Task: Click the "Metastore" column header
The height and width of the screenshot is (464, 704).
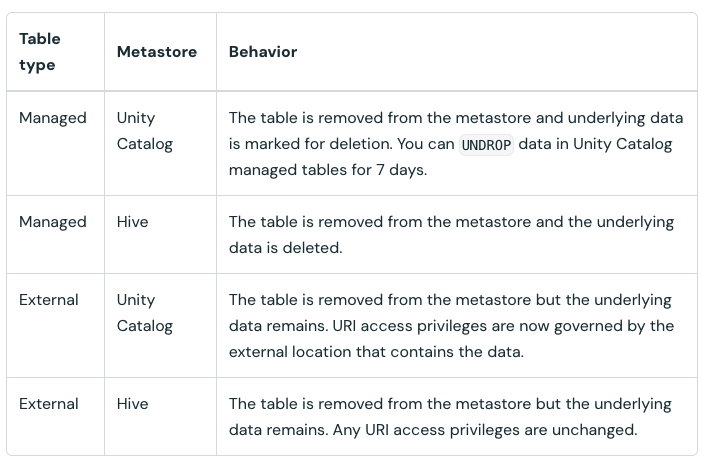Action: [157, 52]
